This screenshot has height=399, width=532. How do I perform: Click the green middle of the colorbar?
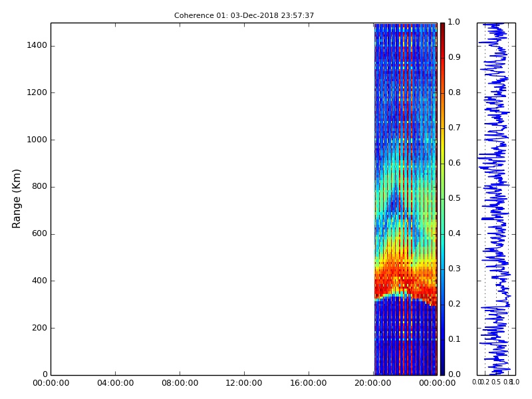click(x=442, y=199)
